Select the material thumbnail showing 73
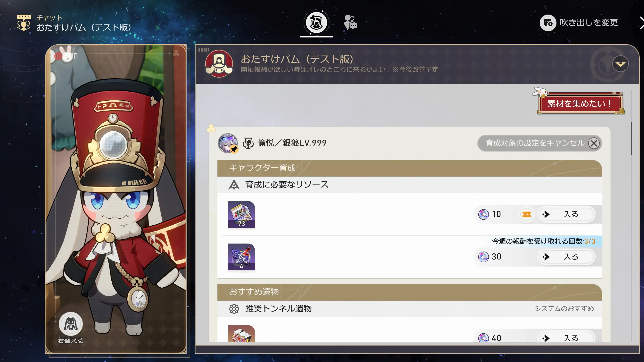Screen dimensions: 644x362 click(242, 214)
